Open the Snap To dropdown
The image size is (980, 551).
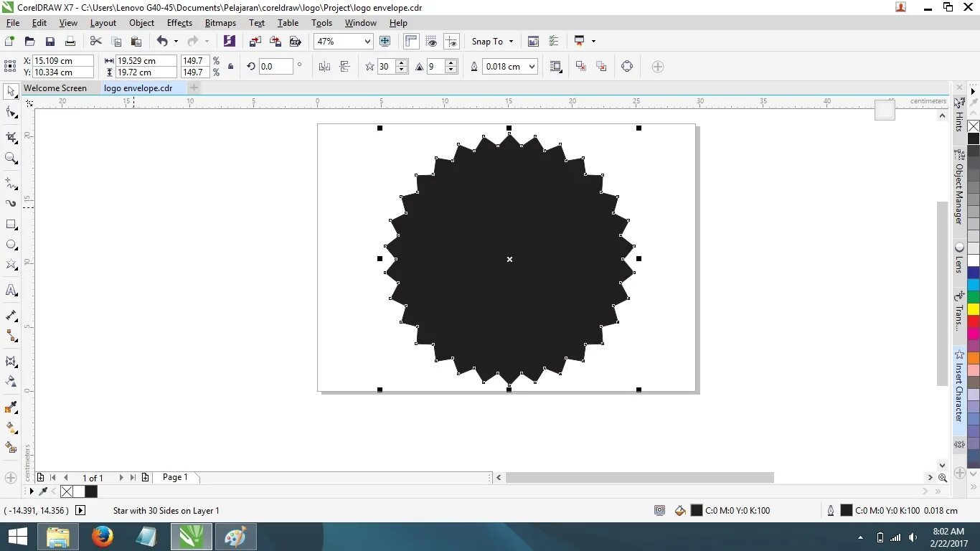click(492, 42)
